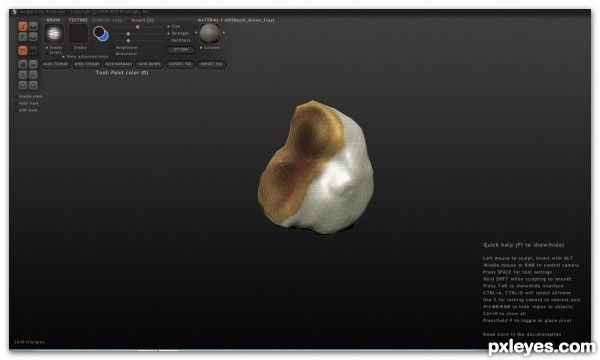Click the painted 3D model in viewport

316,168
